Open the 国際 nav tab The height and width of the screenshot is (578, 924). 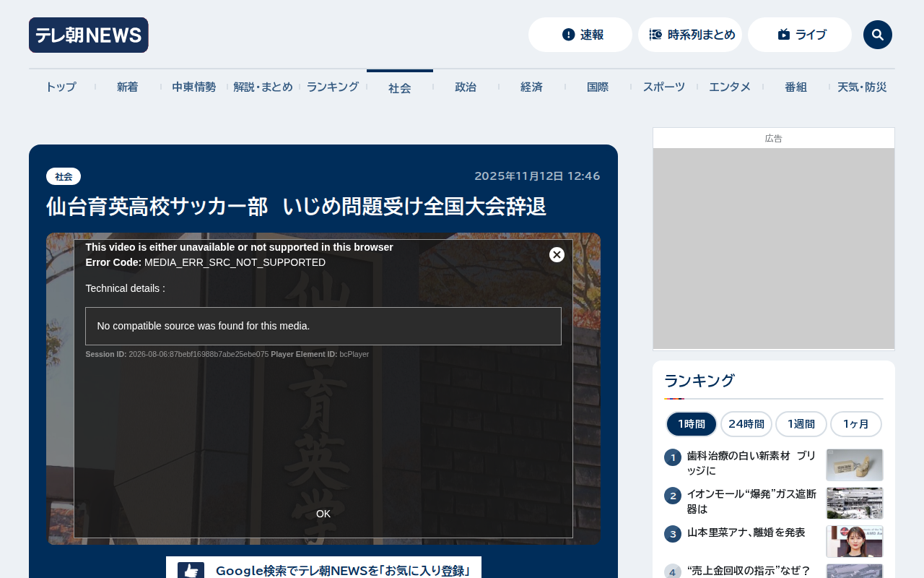(598, 87)
